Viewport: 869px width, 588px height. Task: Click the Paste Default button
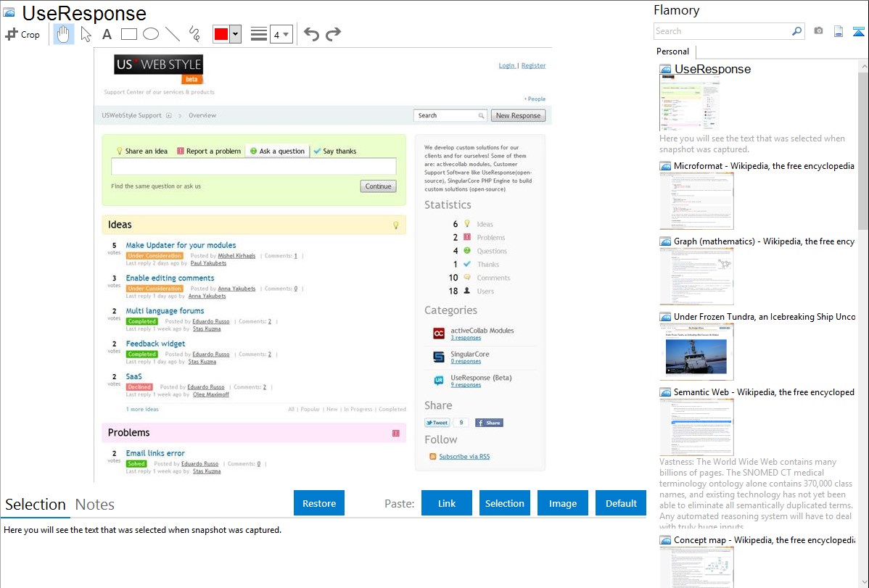[621, 503]
